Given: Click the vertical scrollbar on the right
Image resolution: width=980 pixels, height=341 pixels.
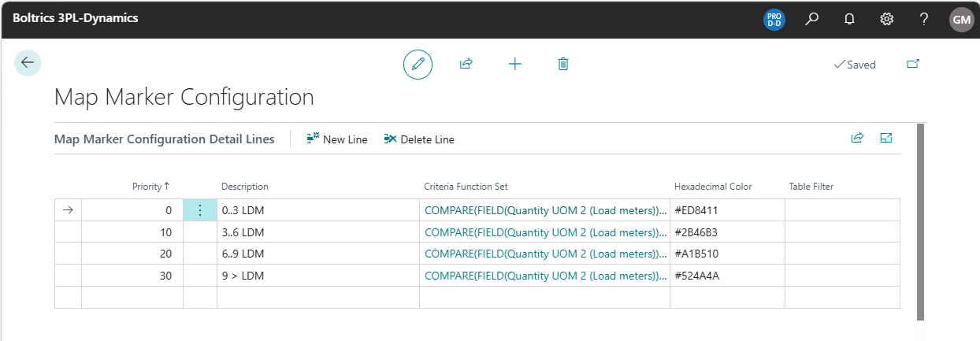Looking at the screenshot, I should click(921, 221).
